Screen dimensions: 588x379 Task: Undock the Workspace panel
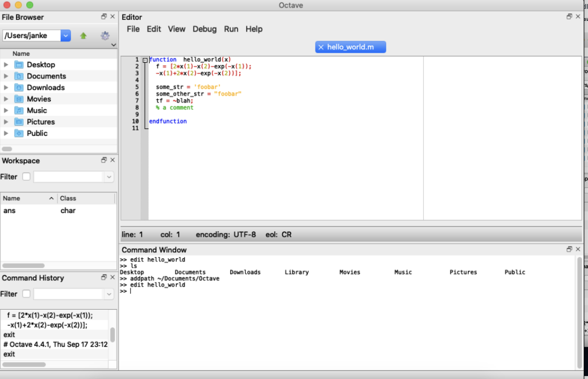pyautogui.click(x=104, y=160)
